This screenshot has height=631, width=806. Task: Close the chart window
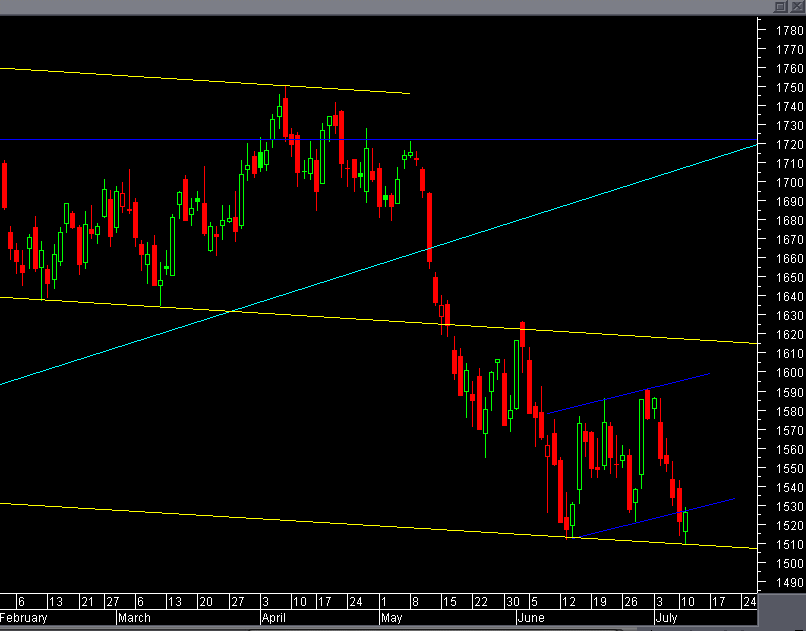click(x=797, y=6)
